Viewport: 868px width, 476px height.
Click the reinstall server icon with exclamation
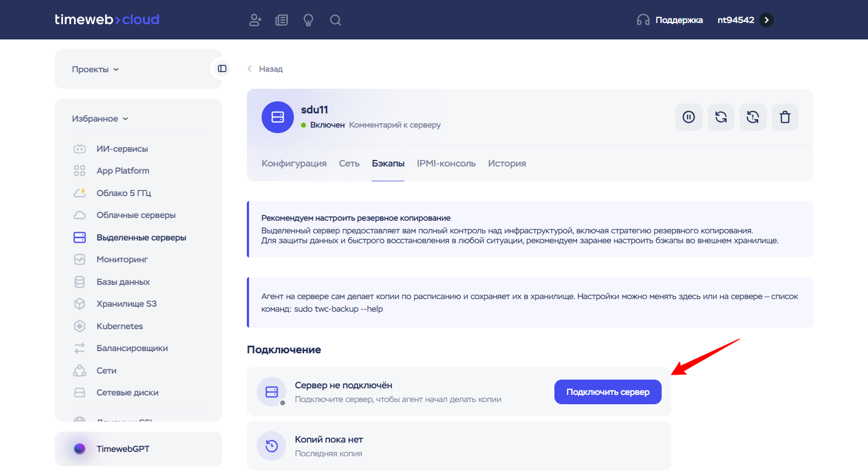[753, 117]
